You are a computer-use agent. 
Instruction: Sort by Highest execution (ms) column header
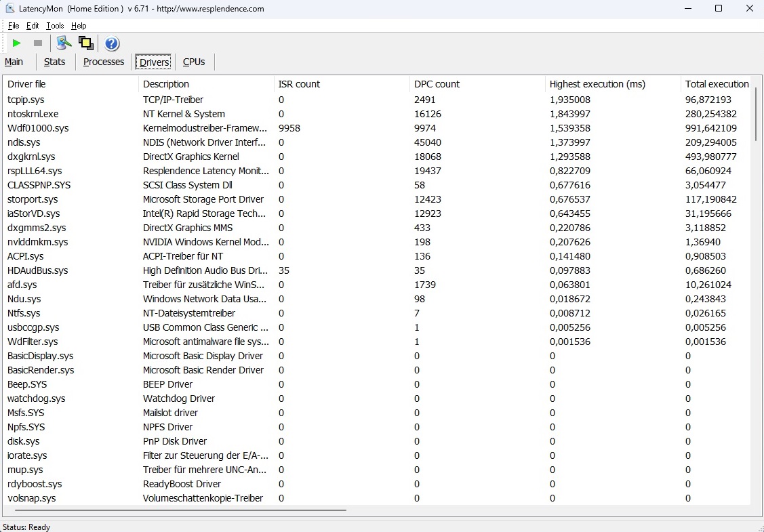pyautogui.click(x=612, y=84)
